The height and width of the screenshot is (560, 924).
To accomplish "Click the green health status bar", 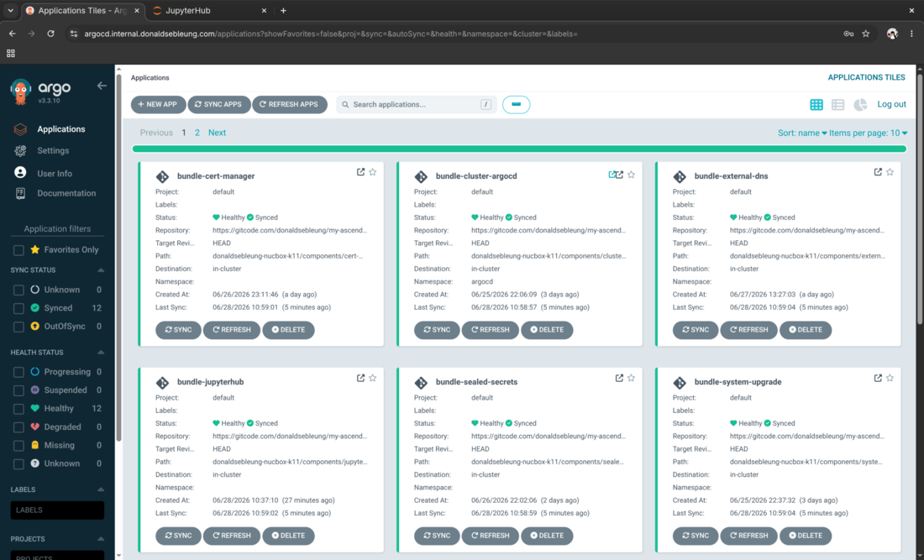I will (519, 149).
